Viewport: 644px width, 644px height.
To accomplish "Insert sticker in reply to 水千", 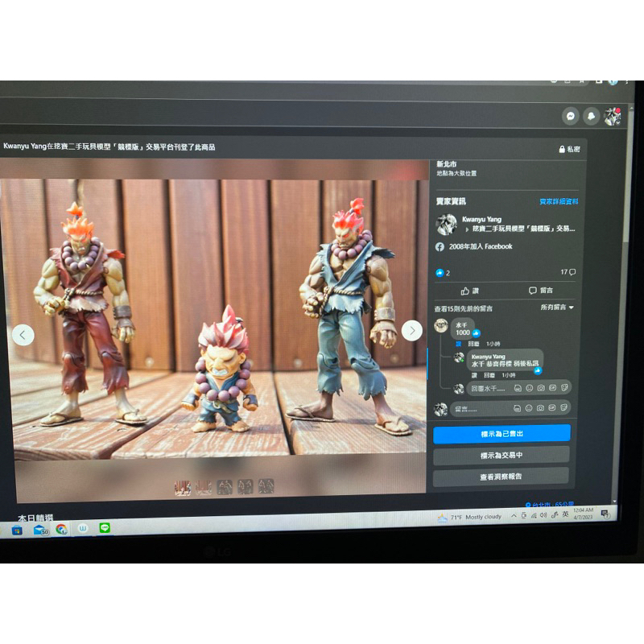I will click(565, 388).
